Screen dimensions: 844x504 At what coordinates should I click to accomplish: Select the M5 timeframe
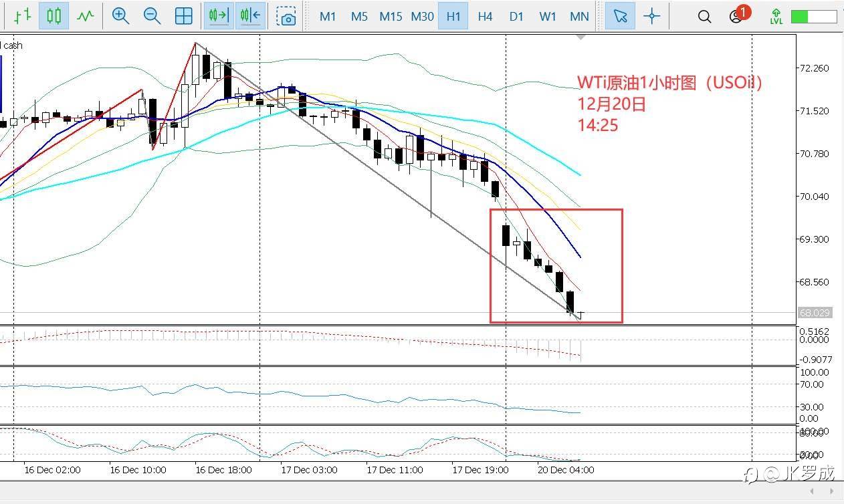[359, 16]
